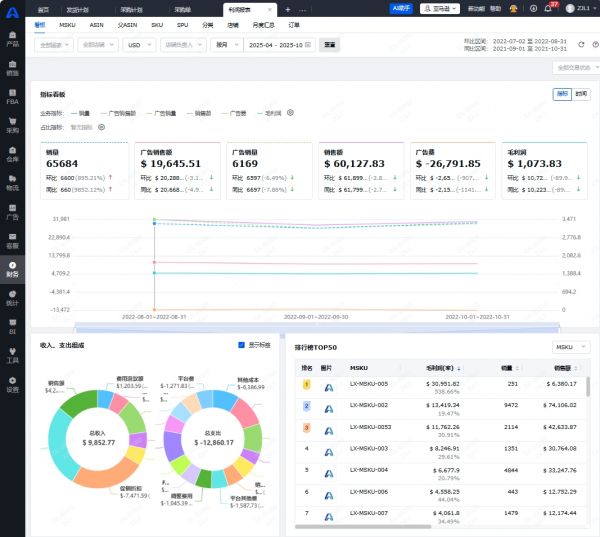The height and width of the screenshot is (537, 600).
Task: Click the date range field 2025-04 to 2025-10
Action: (279, 45)
